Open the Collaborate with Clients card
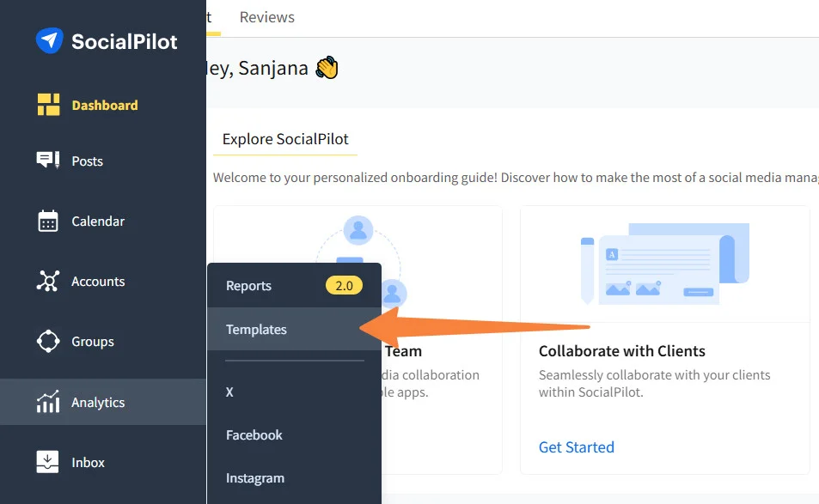 click(x=622, y=350)
